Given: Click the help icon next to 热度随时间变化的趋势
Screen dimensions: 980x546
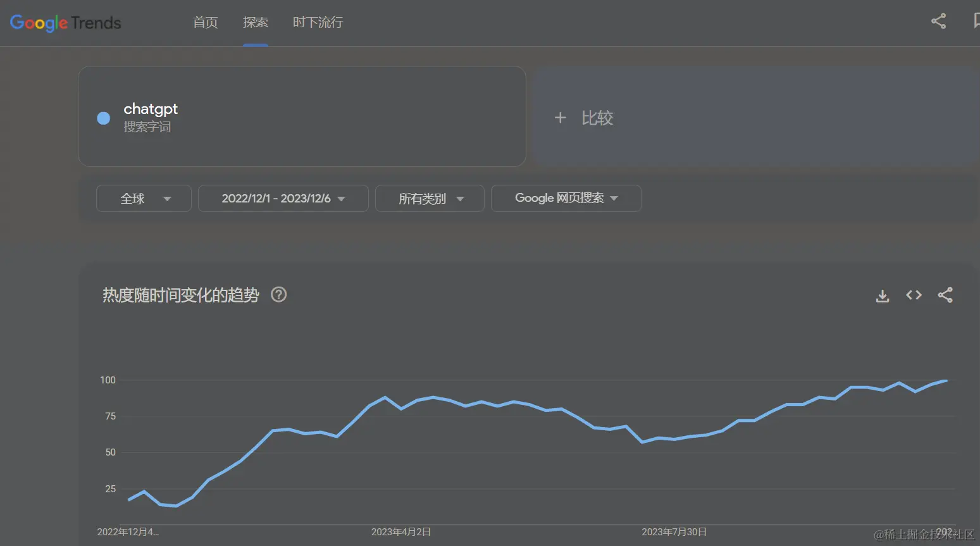Looking at the screenshot, I should (x=279, y=295).
